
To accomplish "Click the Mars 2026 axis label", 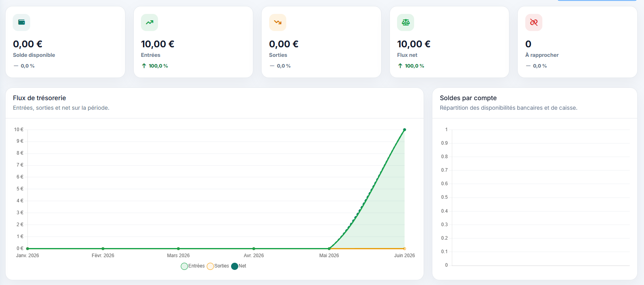I will point(178,256).
